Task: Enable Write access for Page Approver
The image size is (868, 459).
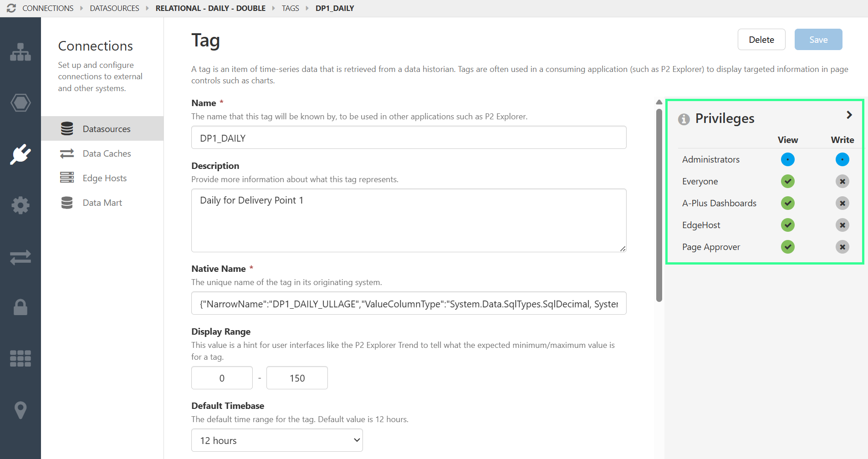Action: 842,247
